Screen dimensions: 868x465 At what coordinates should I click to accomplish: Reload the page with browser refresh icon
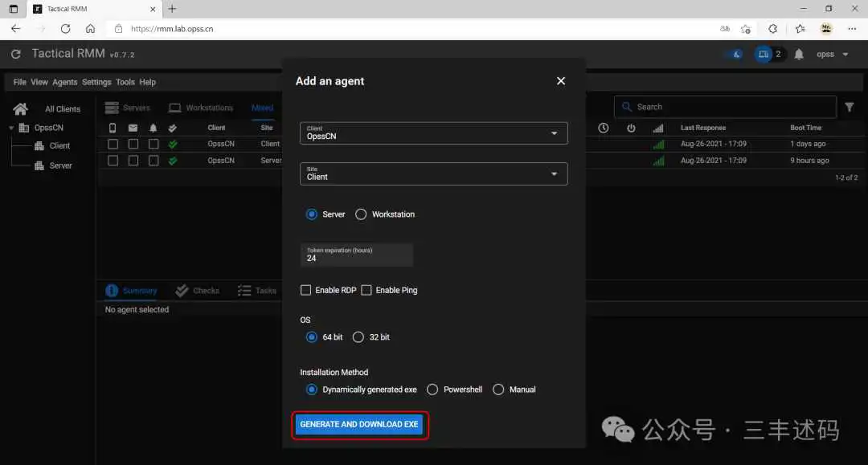tap(65, 29)
